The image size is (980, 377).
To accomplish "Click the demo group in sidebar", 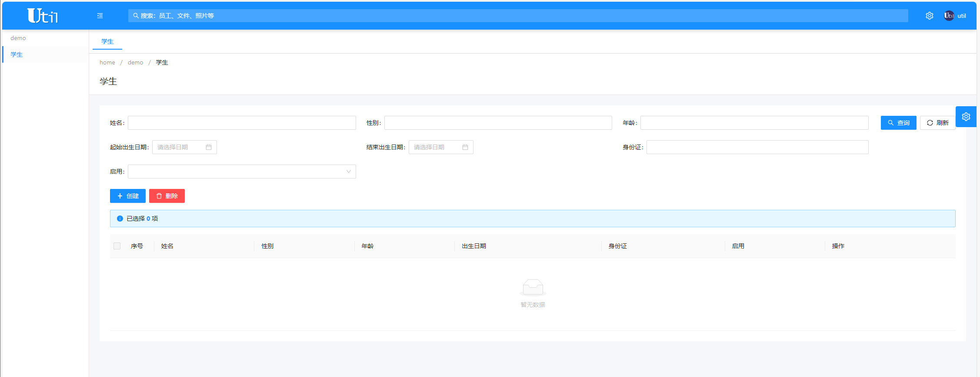I will tap(18, 38).
